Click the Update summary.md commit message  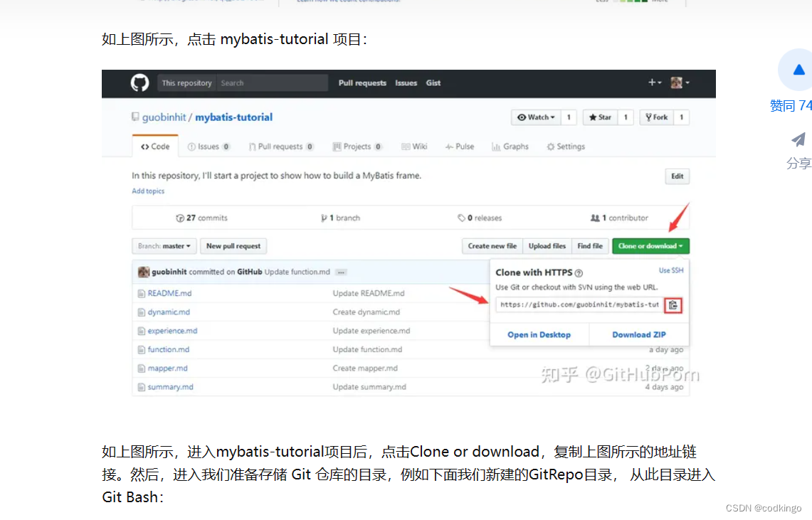click(369, 387)
